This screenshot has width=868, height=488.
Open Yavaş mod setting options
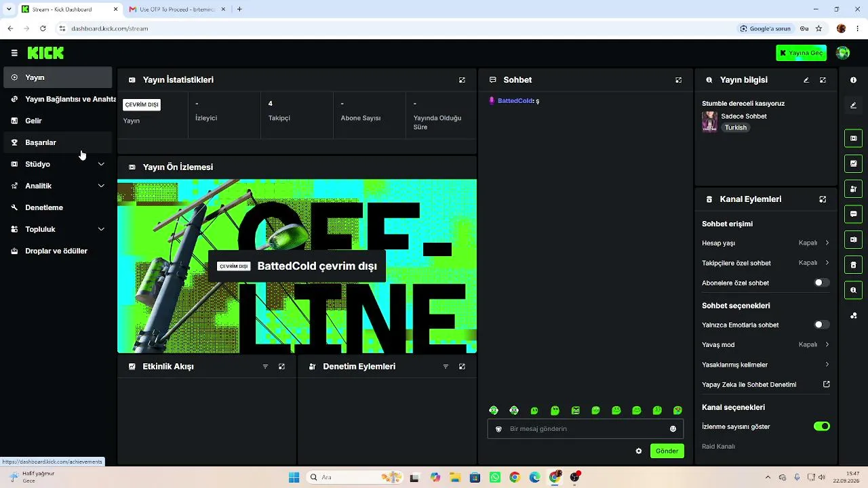click(x=766, y=344)
